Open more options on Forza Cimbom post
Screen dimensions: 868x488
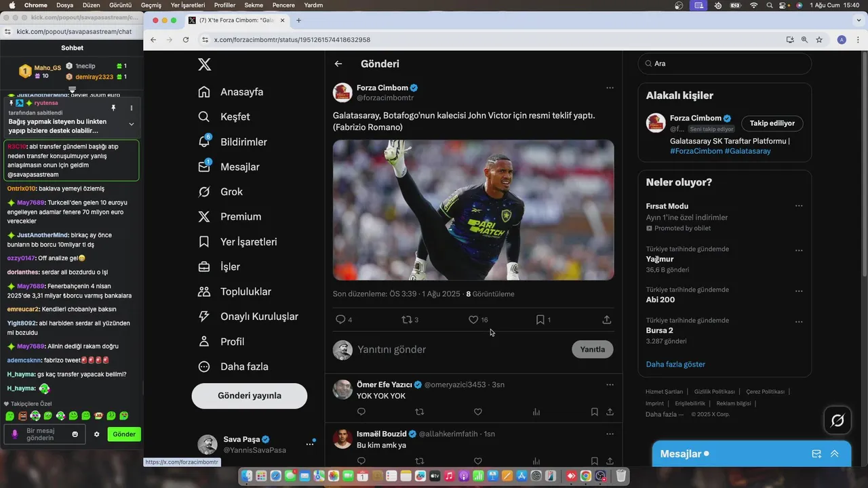610,87
